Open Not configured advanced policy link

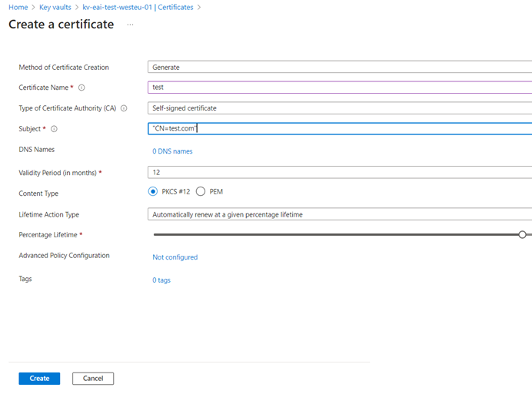click(175, 257)
